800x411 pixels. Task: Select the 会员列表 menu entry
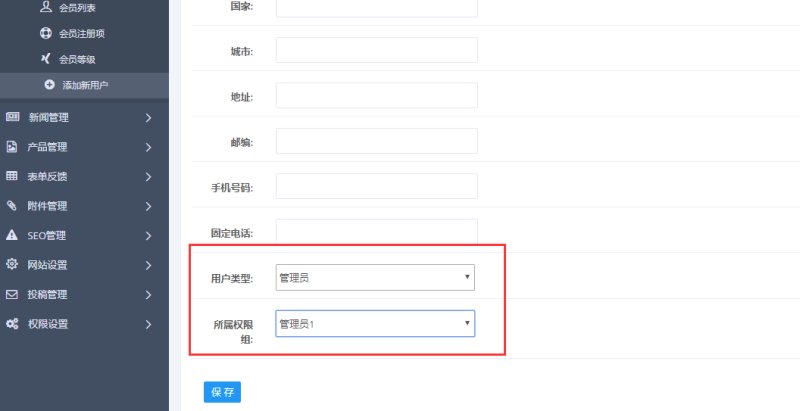(x=78, y=7)
